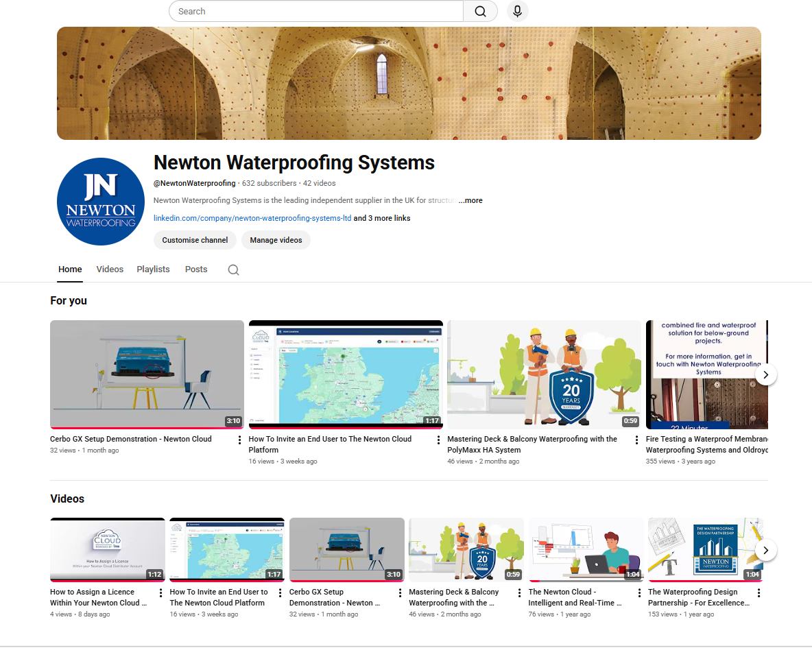Open title 'The Newton Cloud - Intelligent and Real-Time'
Viewport: 812px width, 648px height.
point(575,598)
